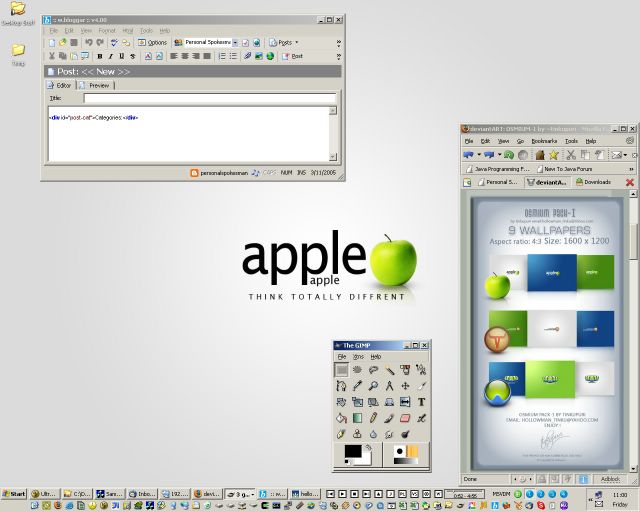Click the Post button in w.bloggar
Screen dimensions: 640x512
tap(292, 56)
